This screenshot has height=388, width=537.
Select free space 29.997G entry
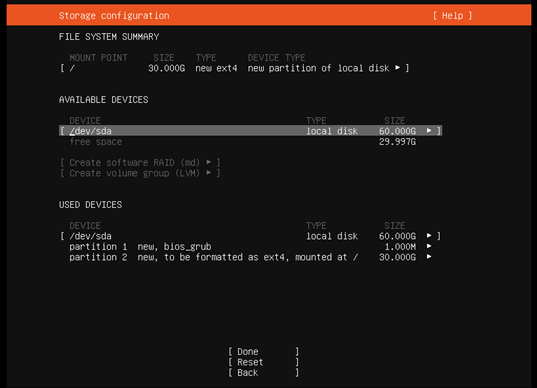click(243, 142)
